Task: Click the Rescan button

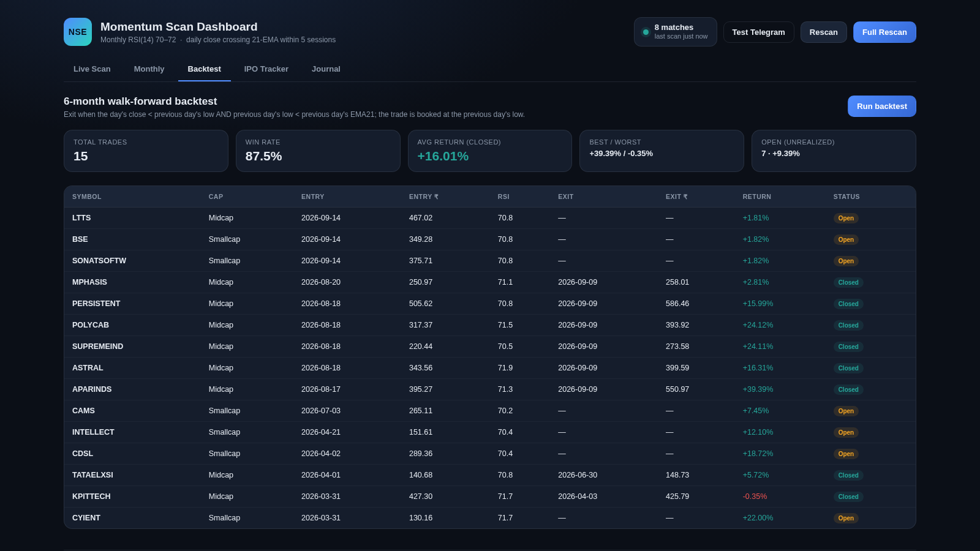Action: tap(823, 32)
